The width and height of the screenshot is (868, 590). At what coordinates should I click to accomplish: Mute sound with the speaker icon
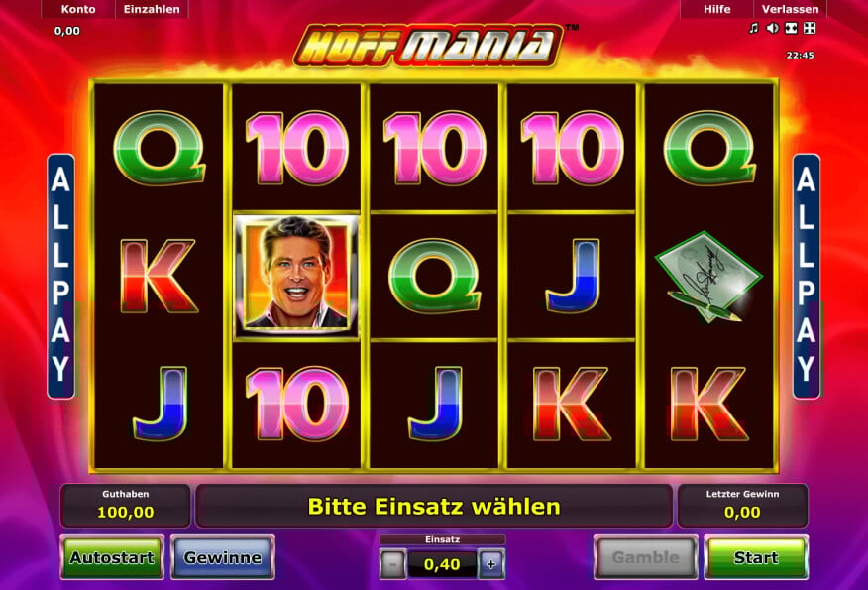[772, 28]
